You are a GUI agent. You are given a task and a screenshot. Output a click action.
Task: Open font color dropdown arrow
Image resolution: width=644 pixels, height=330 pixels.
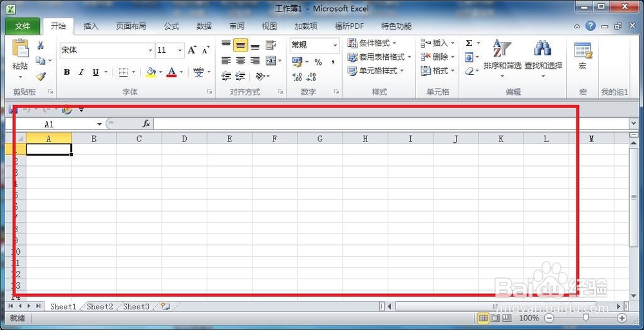[x=181, y=72]
